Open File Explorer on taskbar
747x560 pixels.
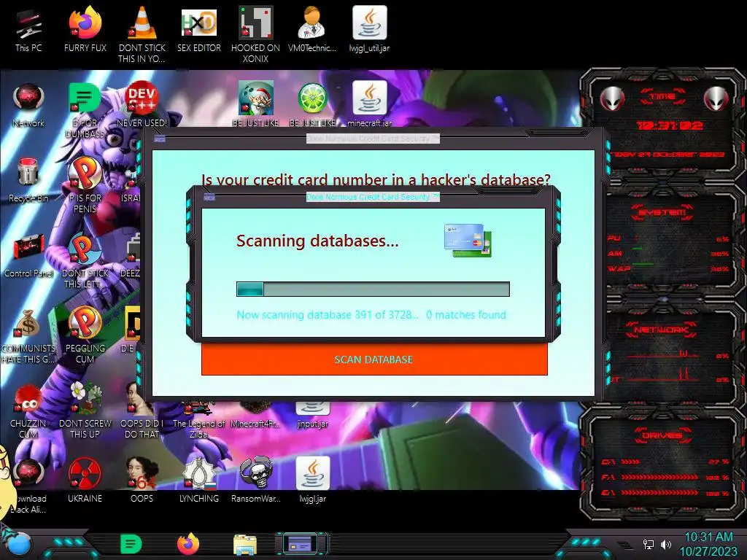(245, 545)
